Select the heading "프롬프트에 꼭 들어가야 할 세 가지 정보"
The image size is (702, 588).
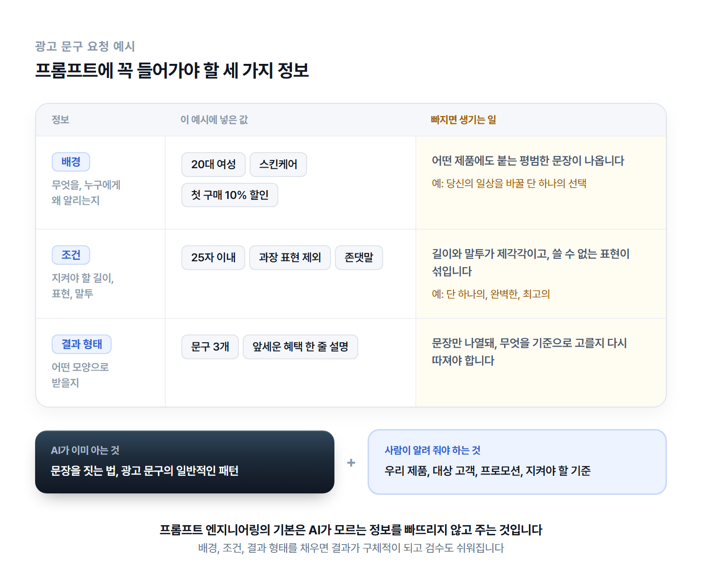coord(172,70)
